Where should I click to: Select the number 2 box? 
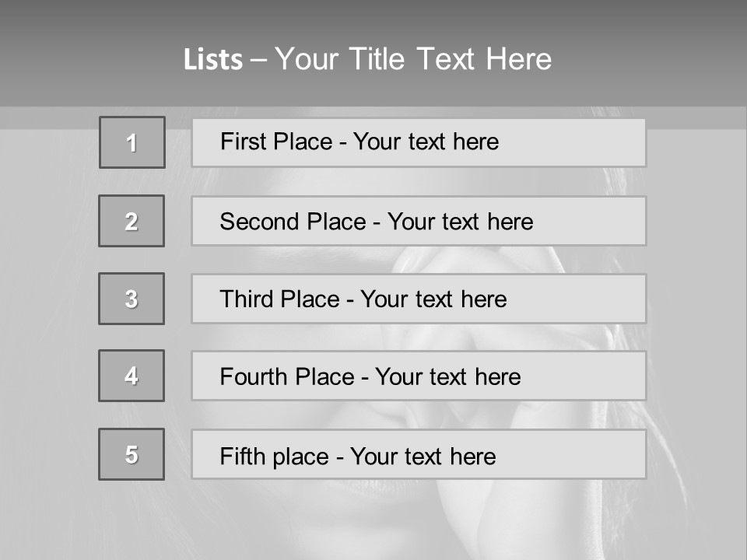pos(132,221)
